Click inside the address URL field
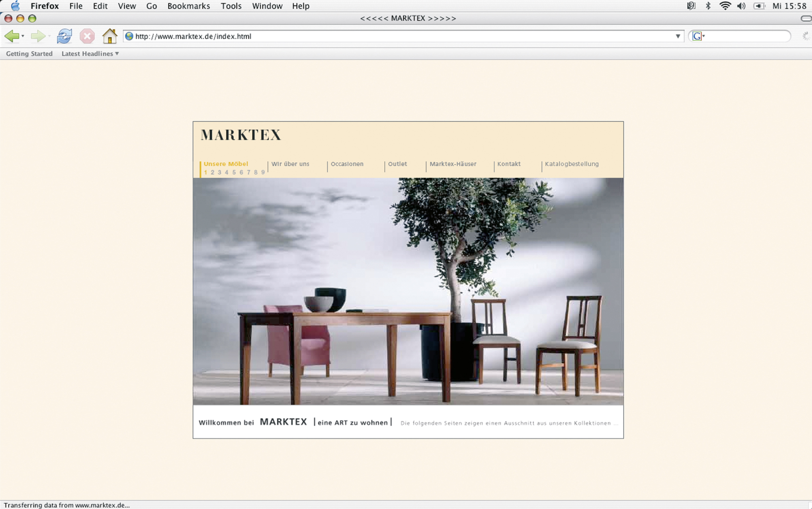This screenshot has height=509, width=812. [370, 36]
